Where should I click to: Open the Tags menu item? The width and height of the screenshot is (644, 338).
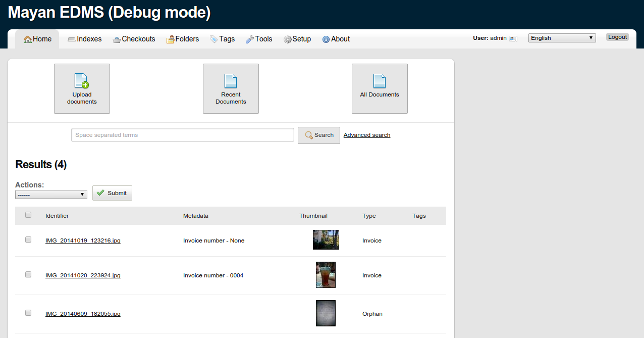pos(223,39)
